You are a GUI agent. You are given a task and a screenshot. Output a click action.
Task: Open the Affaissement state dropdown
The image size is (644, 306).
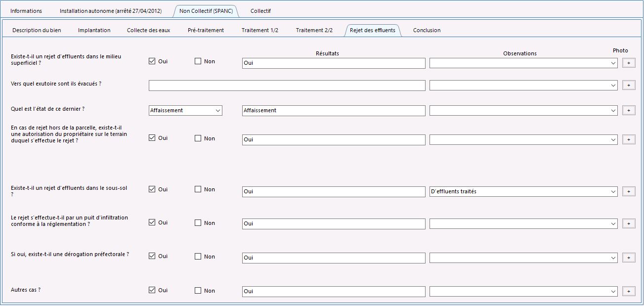point(185,110)
